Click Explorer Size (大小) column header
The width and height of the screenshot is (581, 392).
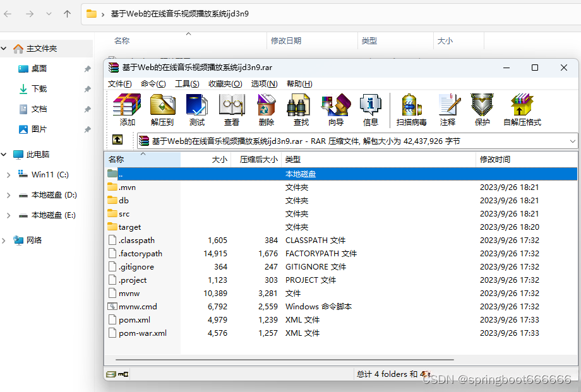458,41
